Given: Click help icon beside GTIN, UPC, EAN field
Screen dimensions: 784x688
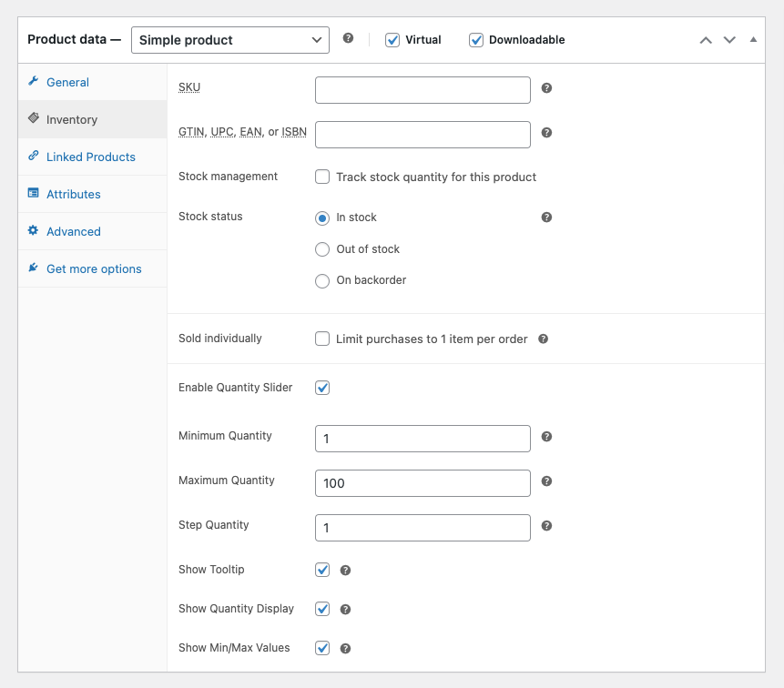Looking at the screenshot, I should click(x=546, y=133).
